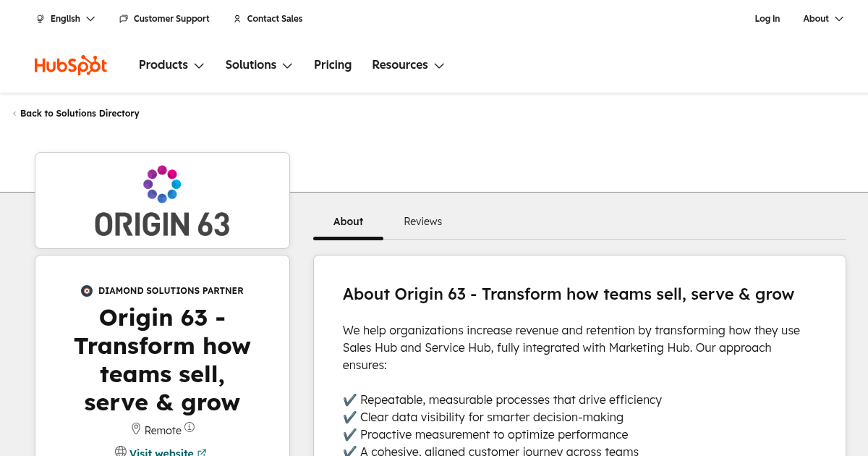This screenshot has height=456, width=868.
Task: Expand the Solutions menu
Action: 259,65
